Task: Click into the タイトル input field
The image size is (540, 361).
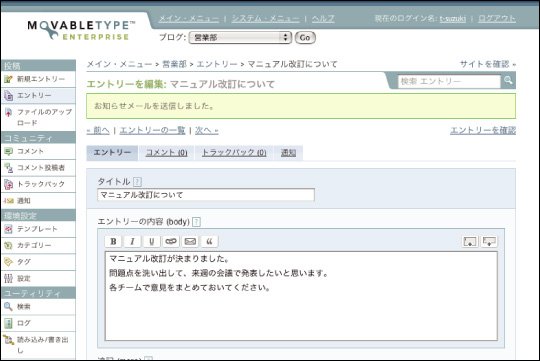Action: pos(206,195)
